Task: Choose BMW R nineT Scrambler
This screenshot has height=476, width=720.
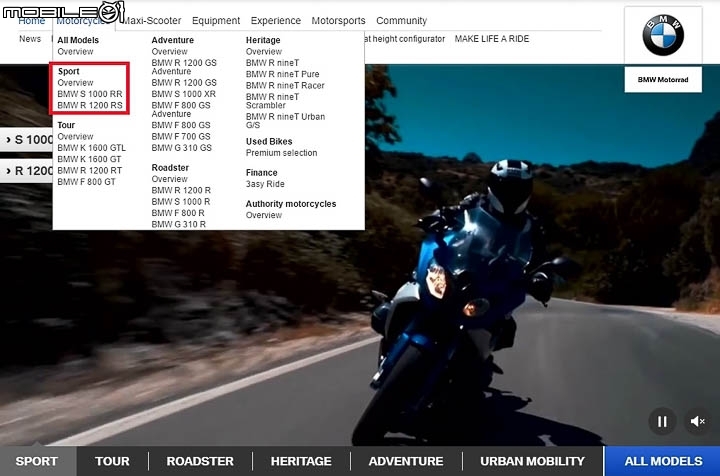Action: click(272, 101)
